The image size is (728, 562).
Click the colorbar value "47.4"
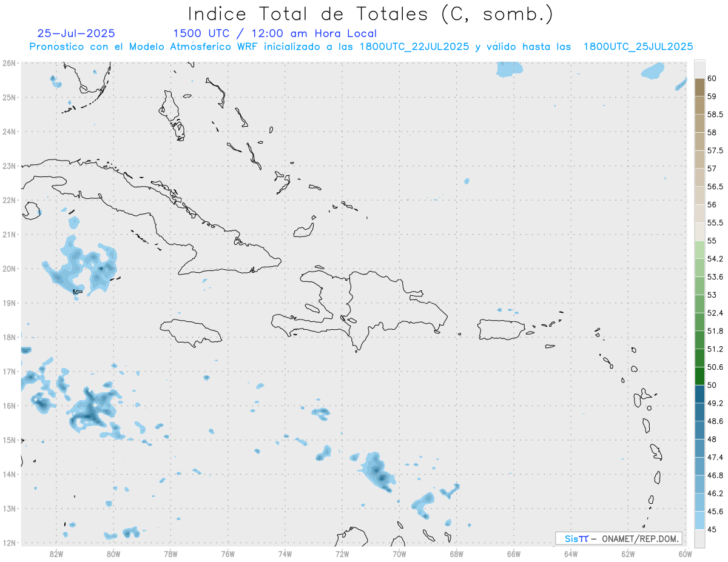[x=715, y=457]
